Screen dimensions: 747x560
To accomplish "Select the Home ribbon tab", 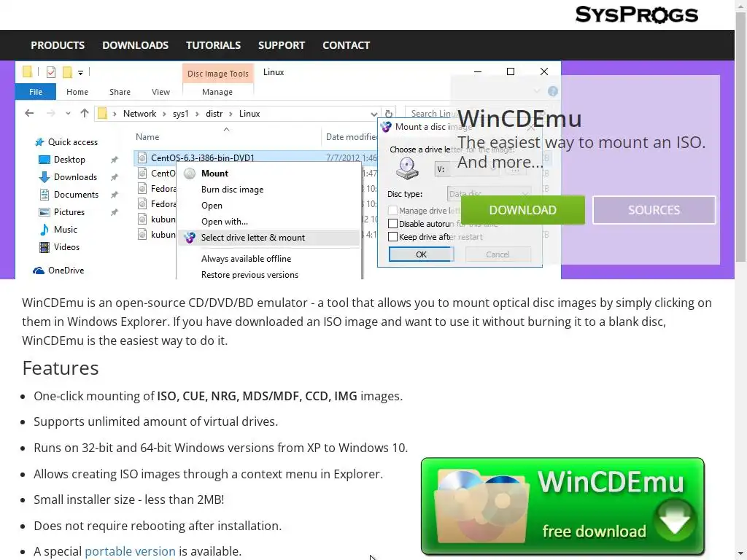I will 77,92.
